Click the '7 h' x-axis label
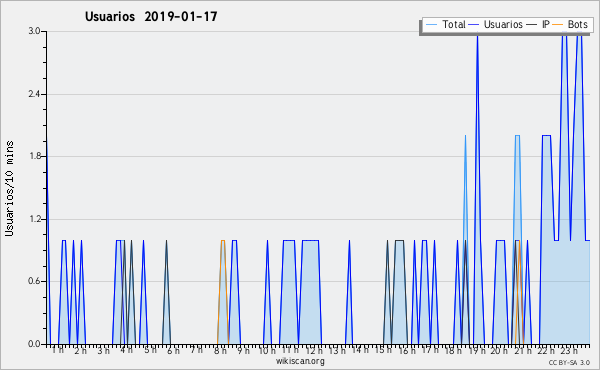Image resolution: width=600 pixels, height=370 pixels. pos(196,350)
